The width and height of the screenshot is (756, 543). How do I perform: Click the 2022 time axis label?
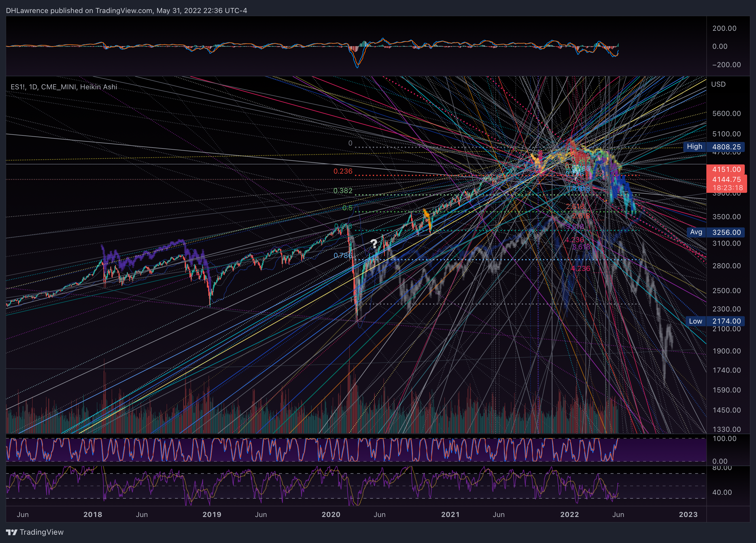pos(569,514)
